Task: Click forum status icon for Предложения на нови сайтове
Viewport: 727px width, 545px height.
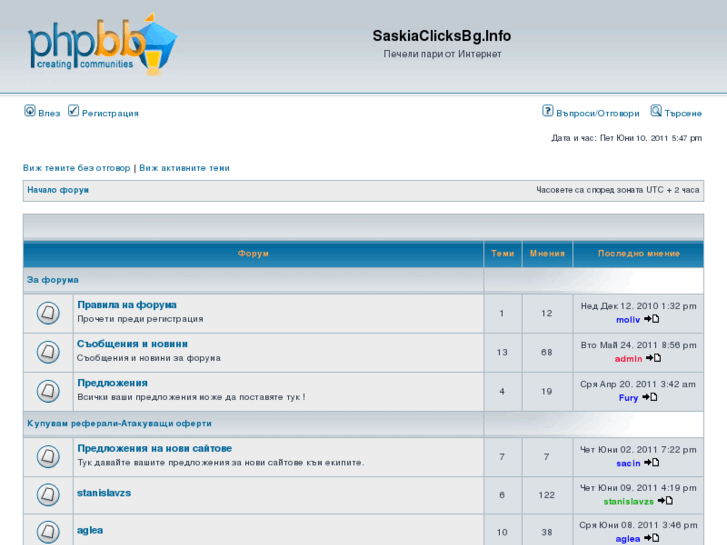Action: (x=48, y=456)
